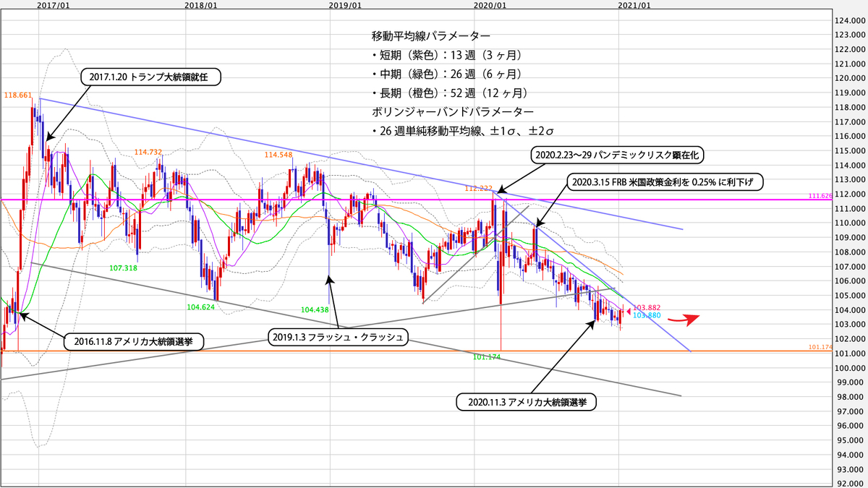Click the 107.318 low price label

tap(124, 267)
